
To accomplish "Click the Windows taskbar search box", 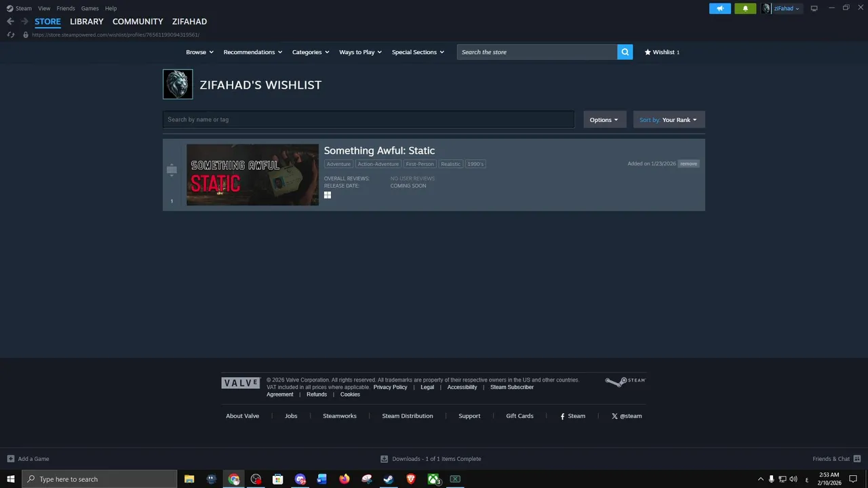I will (x=100, y=479).
